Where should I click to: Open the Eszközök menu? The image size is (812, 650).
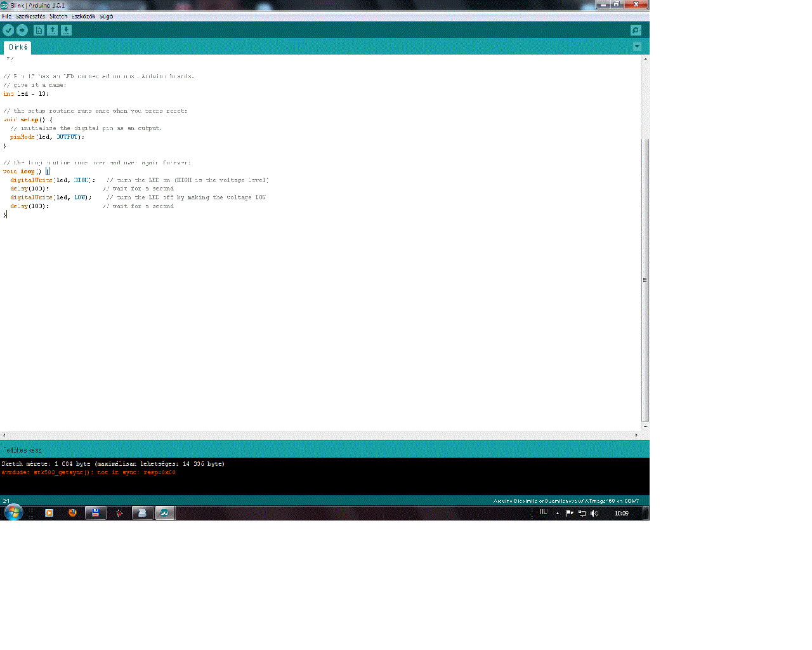[x=83, y=17]
